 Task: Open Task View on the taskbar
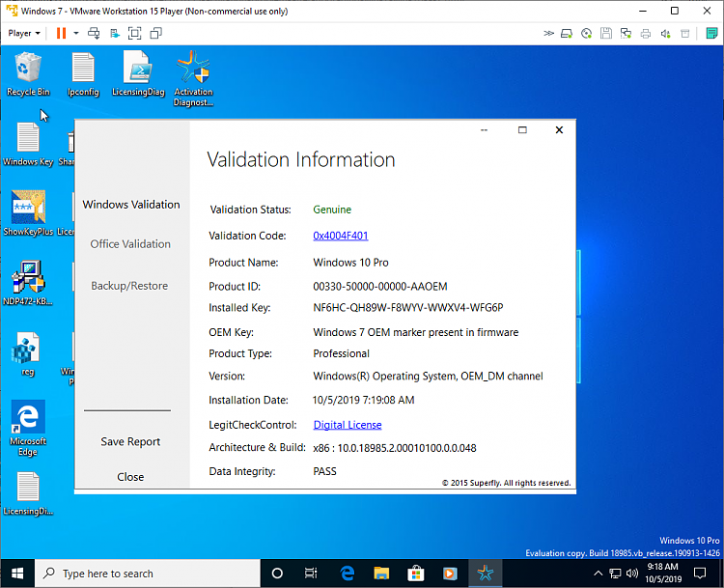pyautogui.click(x=311, y=574)
